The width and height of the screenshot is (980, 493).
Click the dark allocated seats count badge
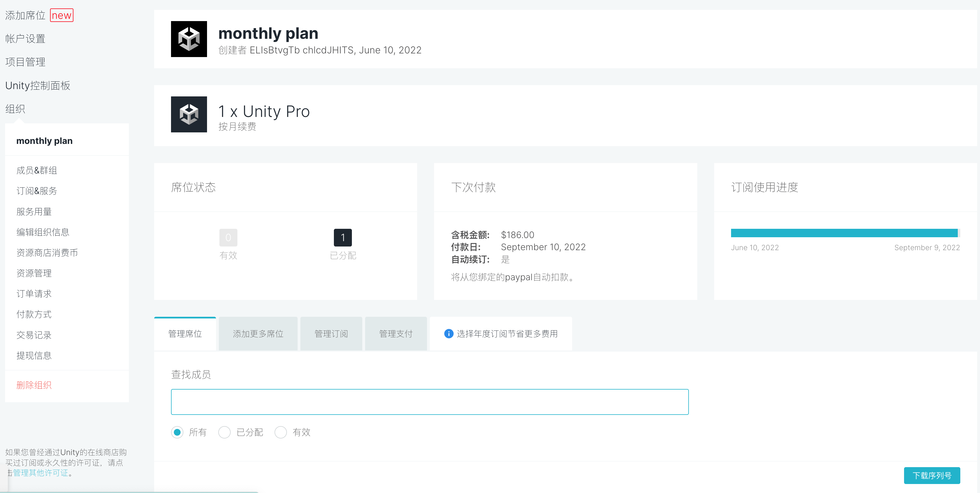(342, 238)
